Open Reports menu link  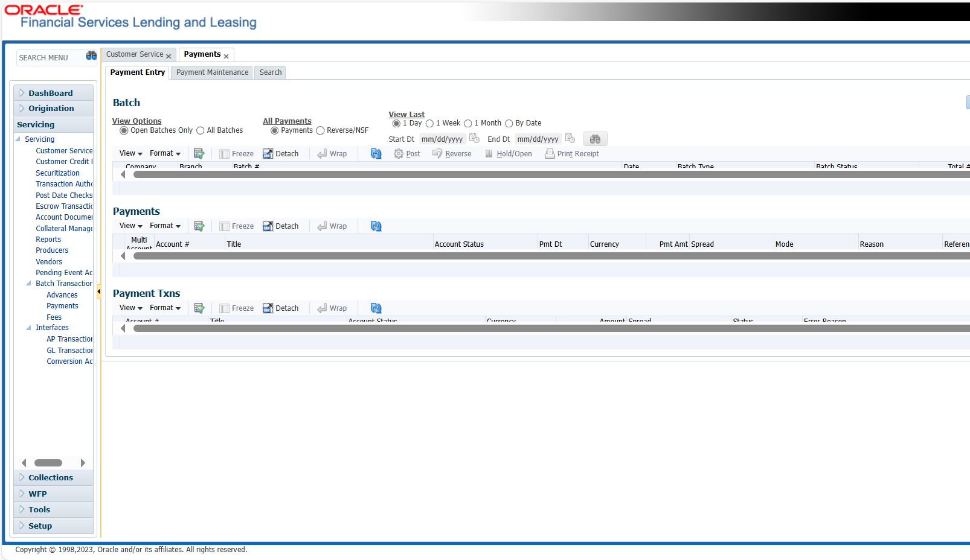pyautogui.click(x=48, y=240)
